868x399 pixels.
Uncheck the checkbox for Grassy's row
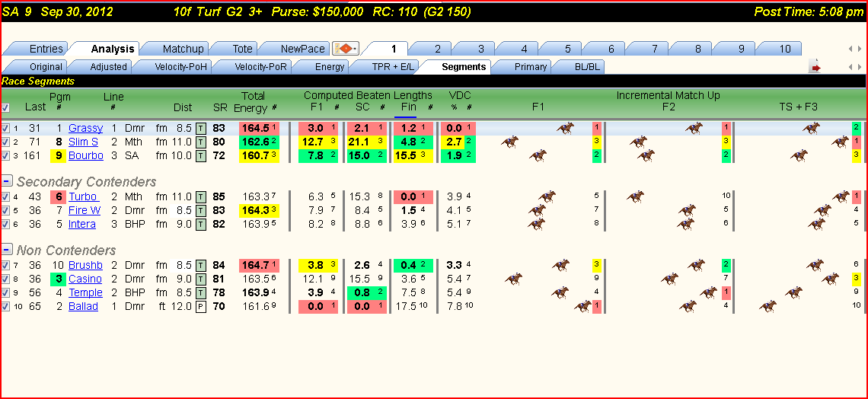[5, 129]
